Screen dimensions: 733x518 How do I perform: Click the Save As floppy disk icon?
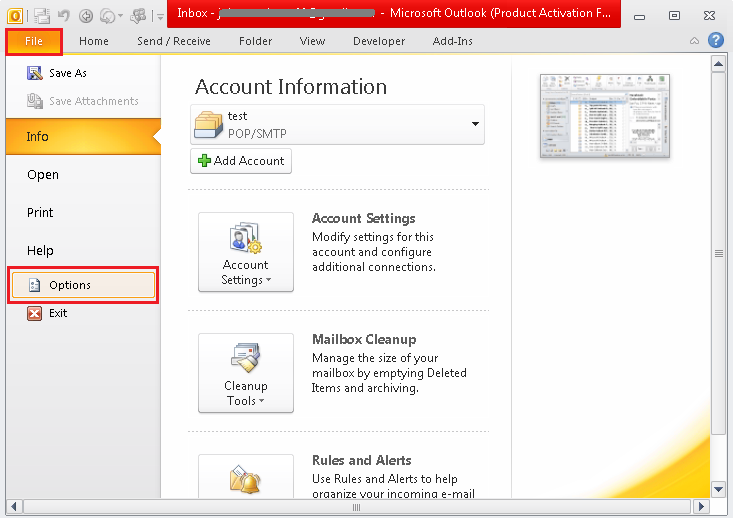pos(35,73)
